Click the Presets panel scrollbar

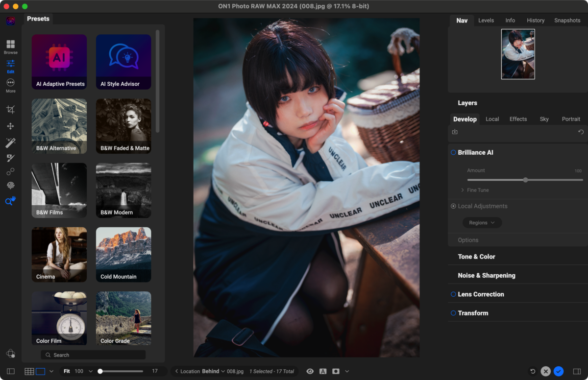(x=158, y=81)
